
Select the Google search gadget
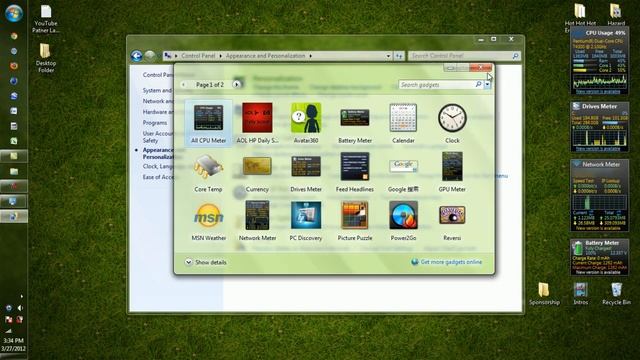[x=403, y=172]
